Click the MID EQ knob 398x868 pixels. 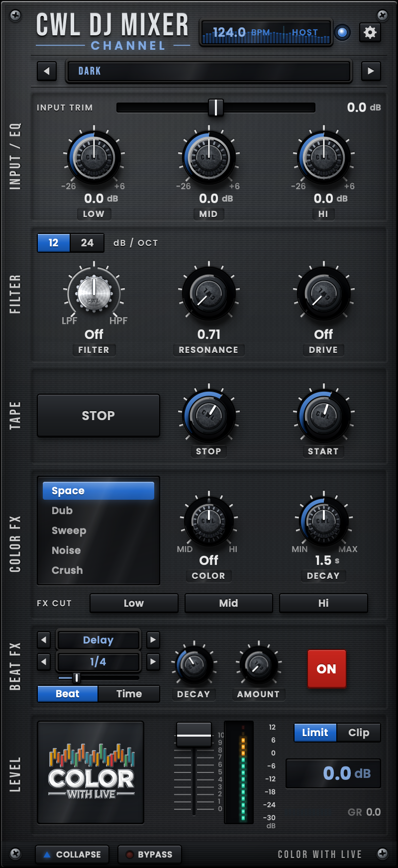208,157
